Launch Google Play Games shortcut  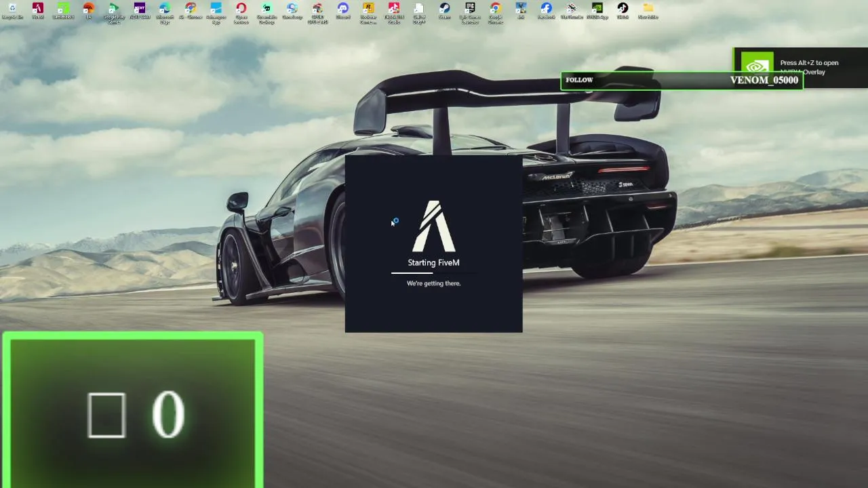[114, 14]
